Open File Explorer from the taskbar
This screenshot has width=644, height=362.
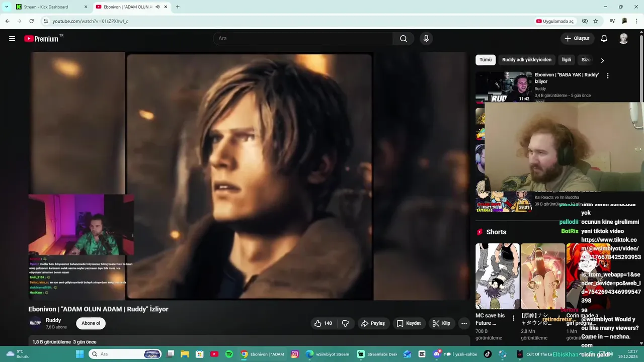(185, 354)
